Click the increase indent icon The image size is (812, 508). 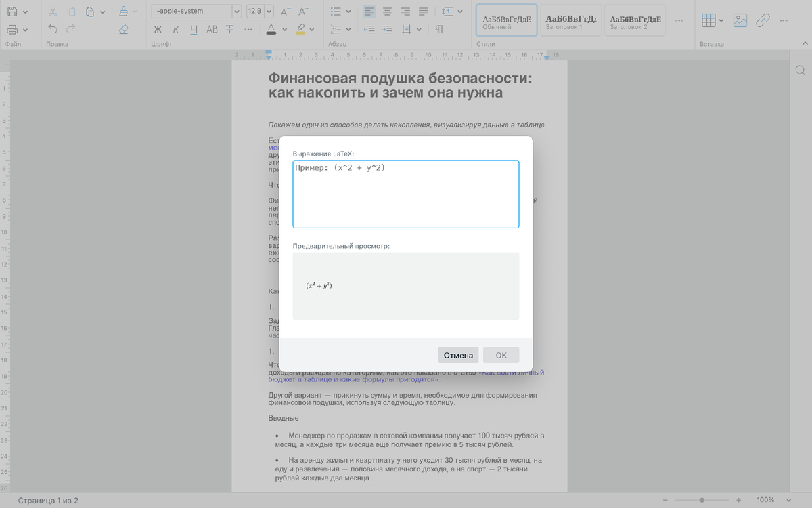pos(388,30)
